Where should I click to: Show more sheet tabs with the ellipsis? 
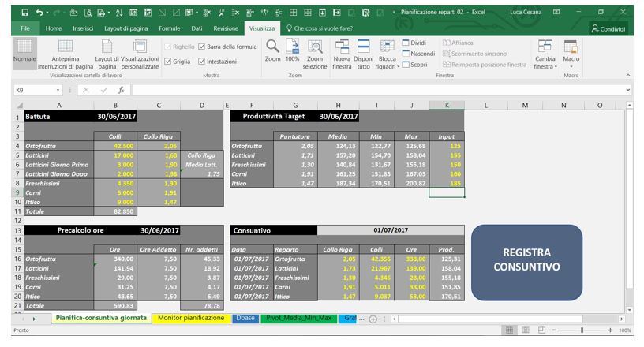coord(361,319)
